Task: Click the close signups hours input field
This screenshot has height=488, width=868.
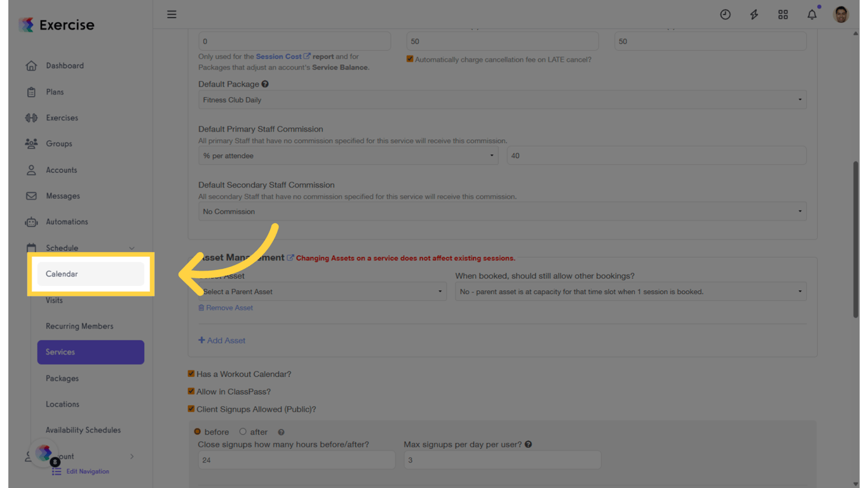Action: pos(296,460)
